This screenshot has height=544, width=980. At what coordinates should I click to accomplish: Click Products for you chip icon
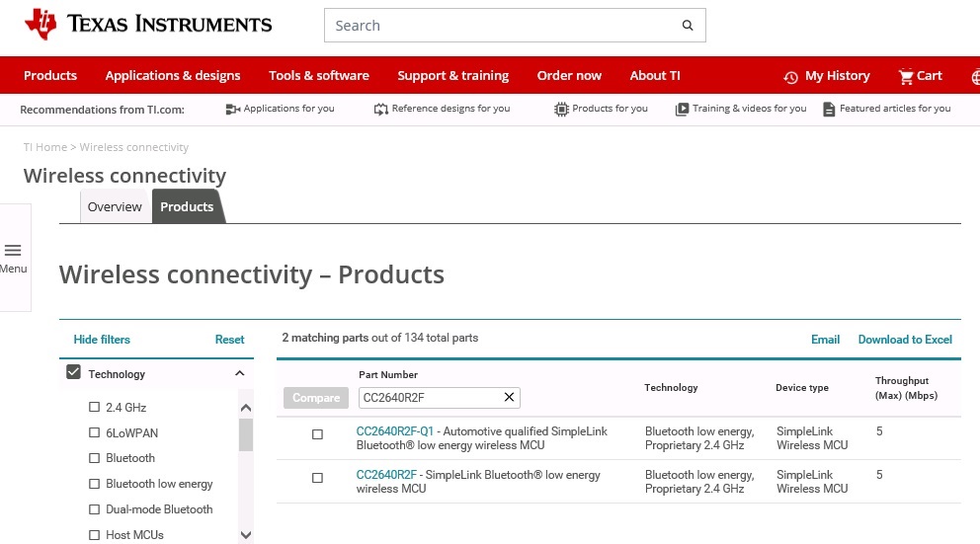[561, 110]
